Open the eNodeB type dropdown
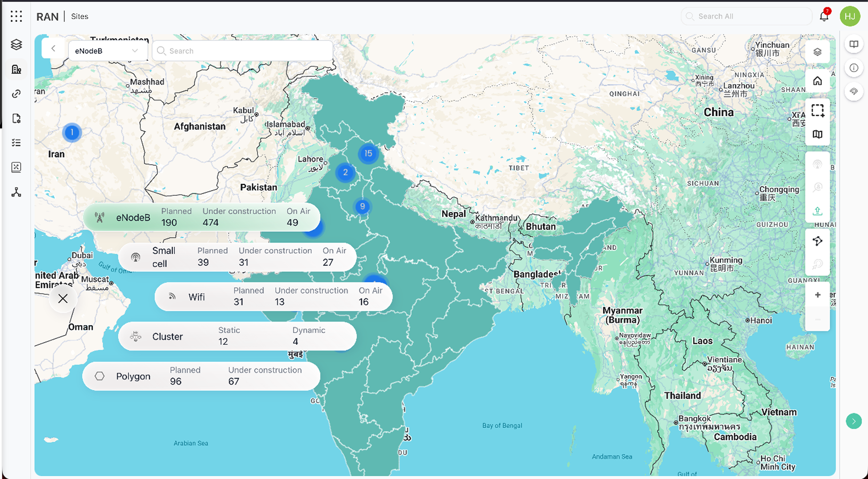Screen dimensions: 868x479 (x=108, y=51)
